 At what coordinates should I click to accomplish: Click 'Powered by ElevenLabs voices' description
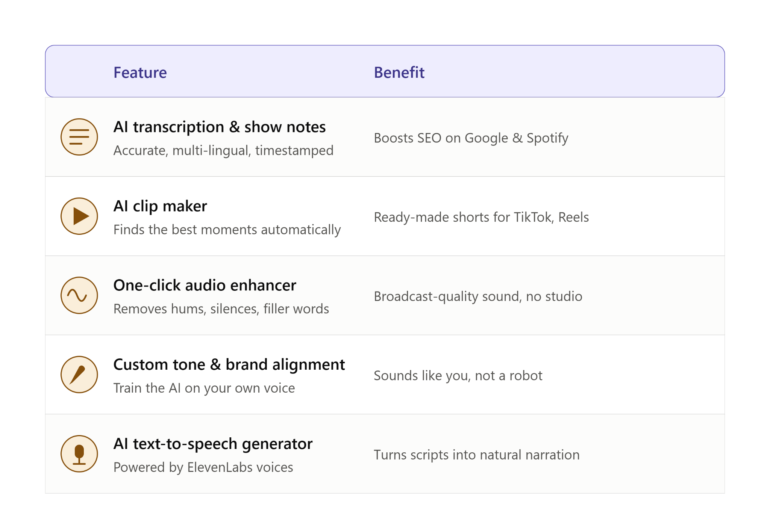203,467
